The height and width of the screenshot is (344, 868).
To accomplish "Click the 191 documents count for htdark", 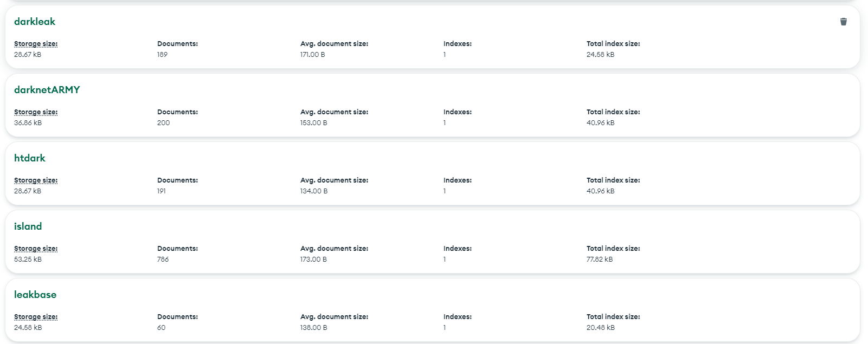I will pyautogui.click(x=162, y=191).
